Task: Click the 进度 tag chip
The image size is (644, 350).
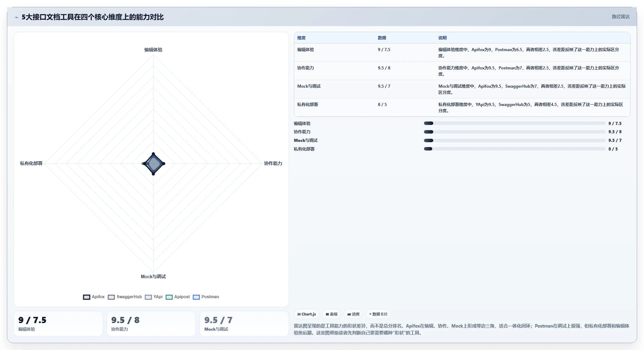Action: click(353, 314)
